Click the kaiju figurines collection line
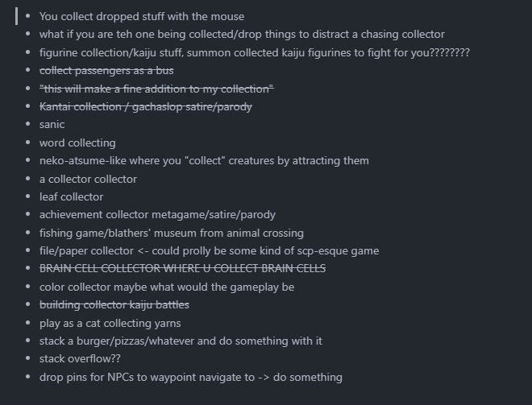The height and width of the screenshot is (405, 532). [x=254, y=52]
